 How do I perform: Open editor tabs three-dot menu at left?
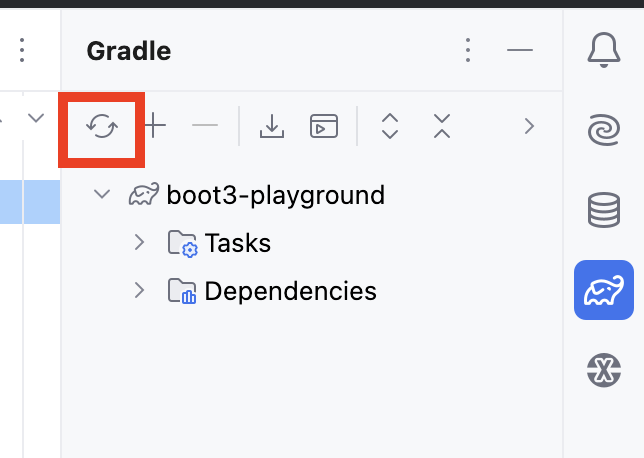pyautogui.click(x=22, y=50)
